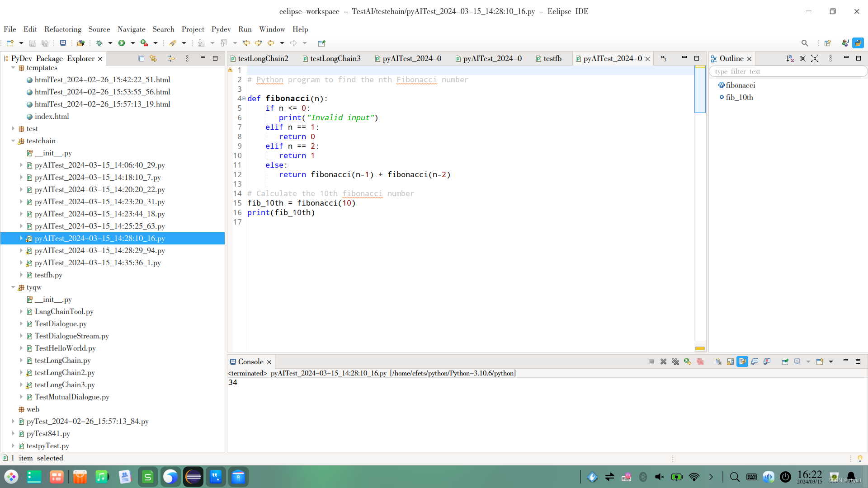Viewport: 868px width, 488px height.
Task: Select fibonacci in the Outline view
Action: coord(740,85)
